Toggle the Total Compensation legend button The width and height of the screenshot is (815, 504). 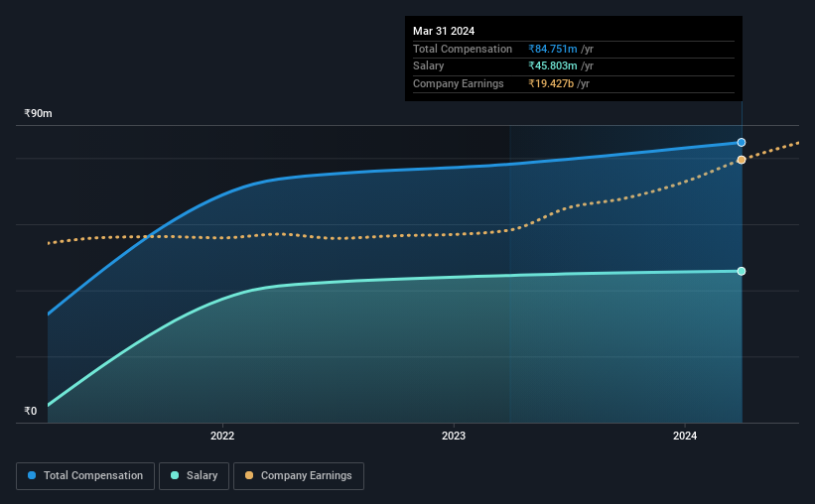tap(85, 476)
